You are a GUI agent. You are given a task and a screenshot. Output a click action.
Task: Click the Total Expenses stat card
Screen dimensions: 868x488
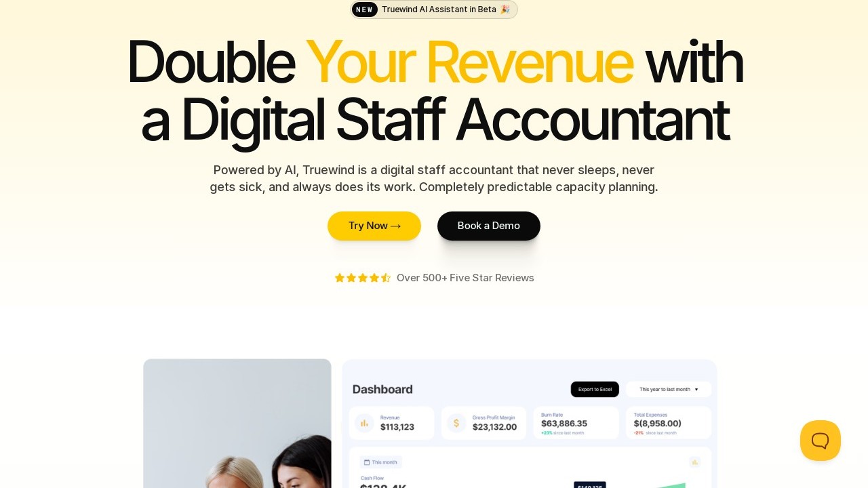(669, 423)
